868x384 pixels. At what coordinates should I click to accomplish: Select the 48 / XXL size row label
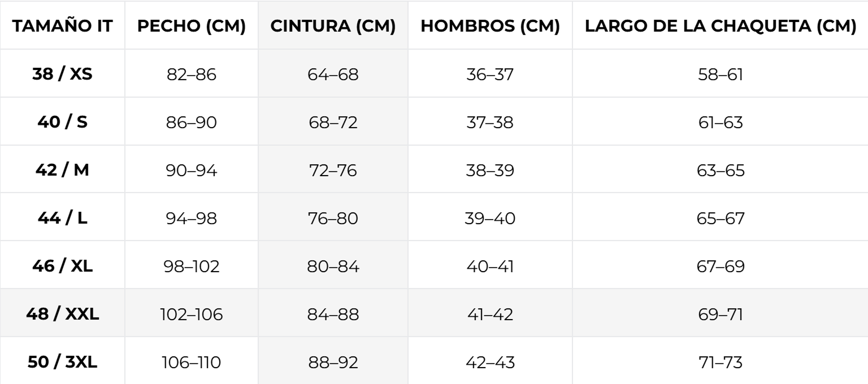(x=63, y=314)
